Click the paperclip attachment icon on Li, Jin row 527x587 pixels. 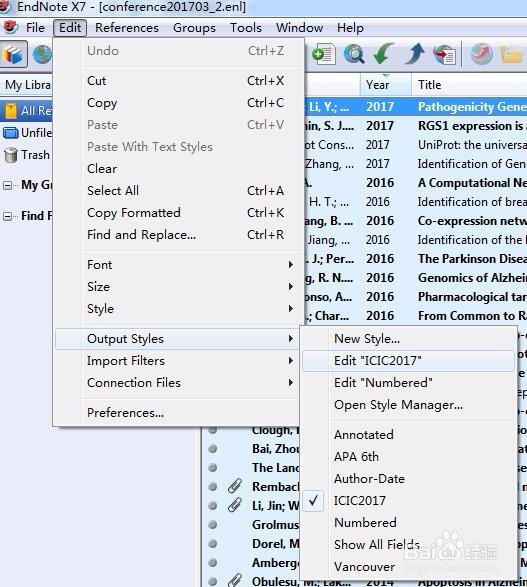[234, 505]
